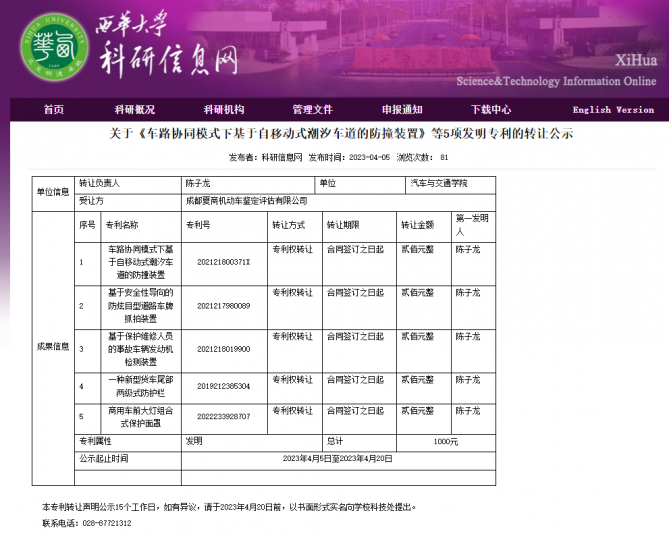
Task: Select patent number 202121800371X
Action: click(x=224, y=262)
